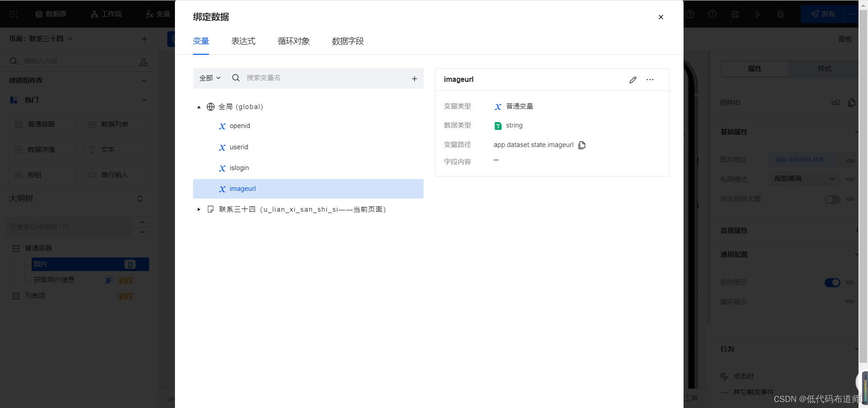
Task: Open the 全部 filter dropdown
Action: tap(210, 78)
